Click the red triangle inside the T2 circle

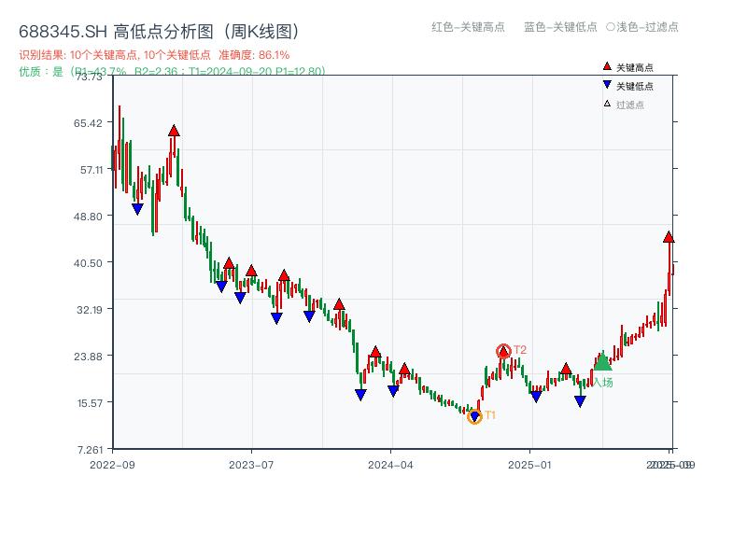coord(503,352)
